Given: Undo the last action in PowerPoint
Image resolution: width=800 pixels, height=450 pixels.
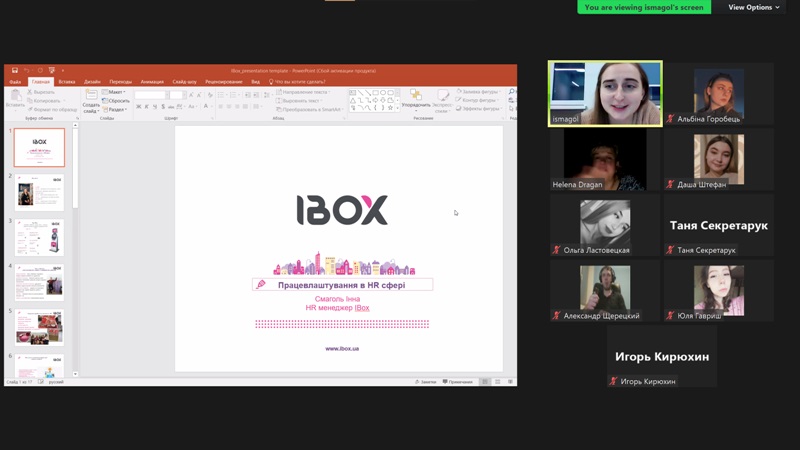Looking at the screenshot, I should 27,70.
